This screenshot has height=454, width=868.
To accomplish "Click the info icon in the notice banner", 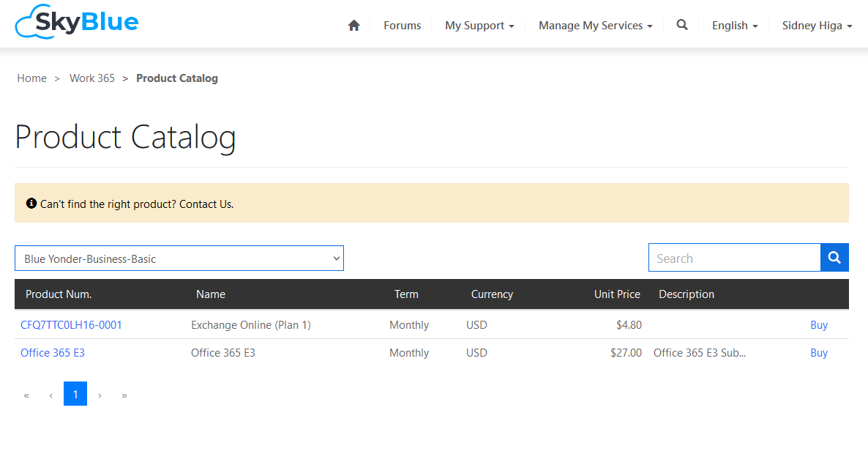I will click(31, 203).
